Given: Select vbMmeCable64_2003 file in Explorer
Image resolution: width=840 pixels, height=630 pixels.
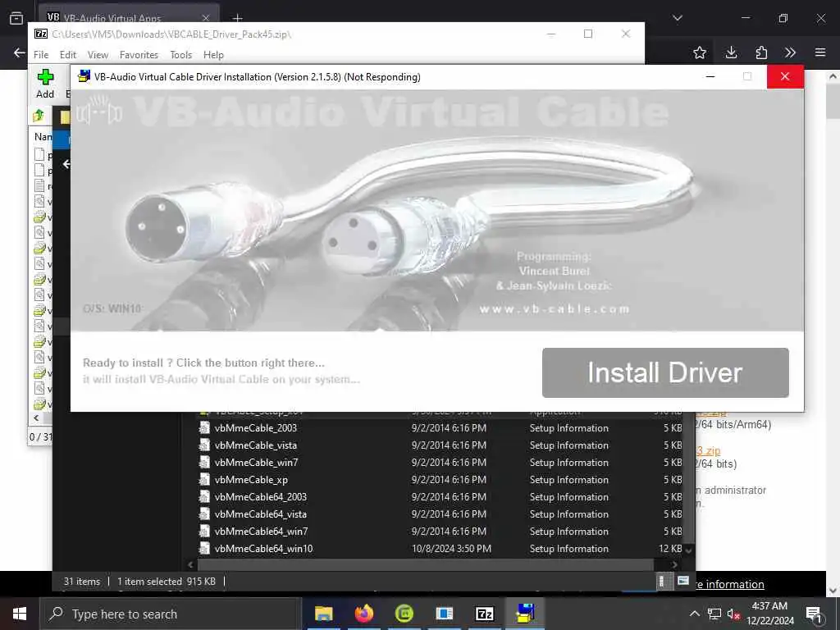Looking at the screenshot, I should point(260,496).
